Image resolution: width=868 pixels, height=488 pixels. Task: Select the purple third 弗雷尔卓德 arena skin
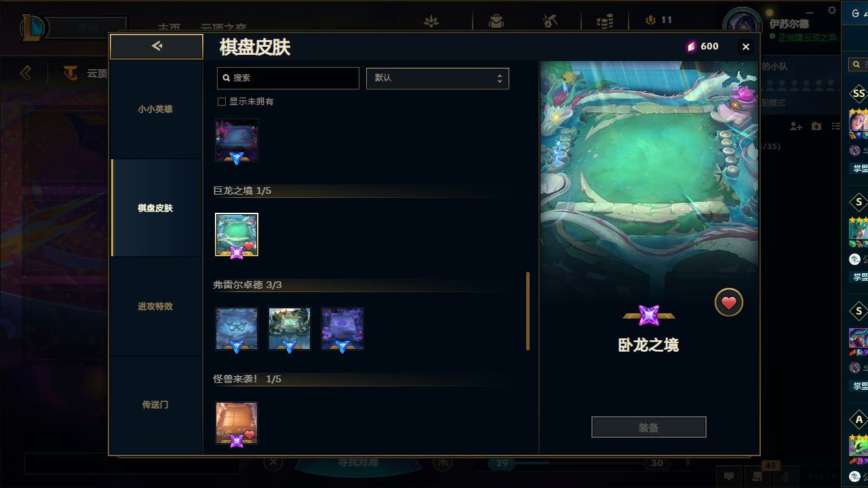(x=342, y=329)
